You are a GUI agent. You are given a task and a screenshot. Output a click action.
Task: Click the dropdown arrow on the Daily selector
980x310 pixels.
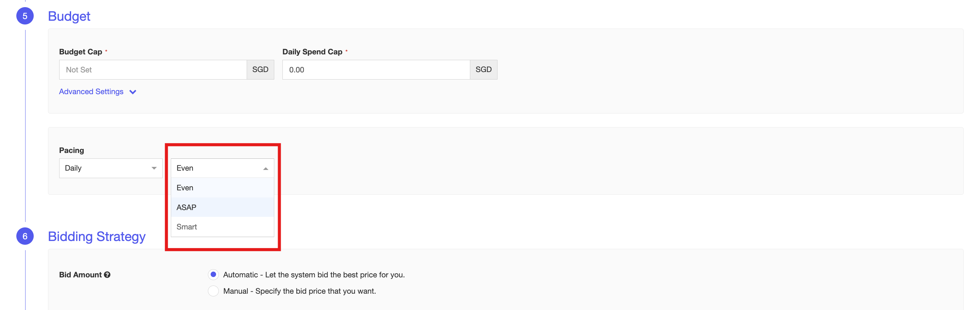[154, 168]
